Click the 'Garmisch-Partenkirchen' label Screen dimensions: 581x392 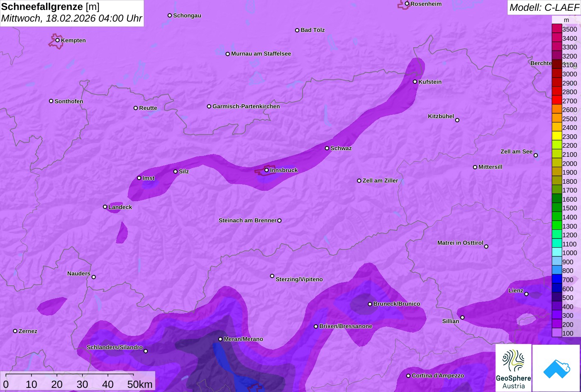pos(246,107)
